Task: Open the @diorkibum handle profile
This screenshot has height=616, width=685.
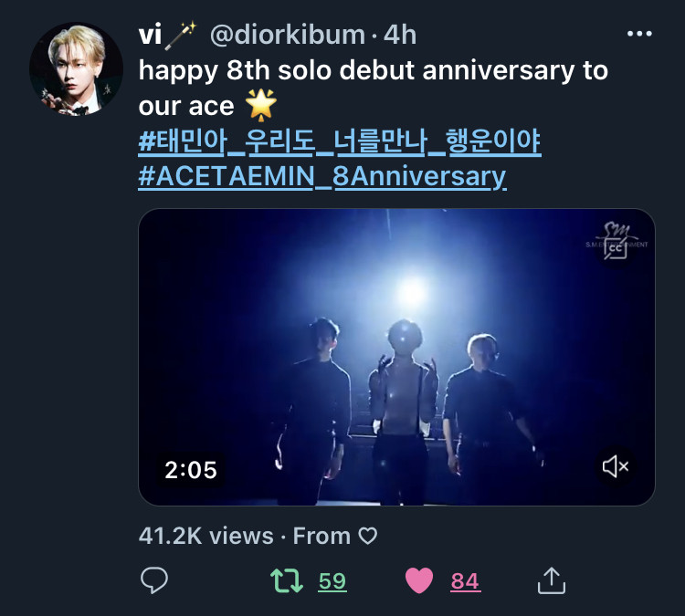Action: (287, 35)
